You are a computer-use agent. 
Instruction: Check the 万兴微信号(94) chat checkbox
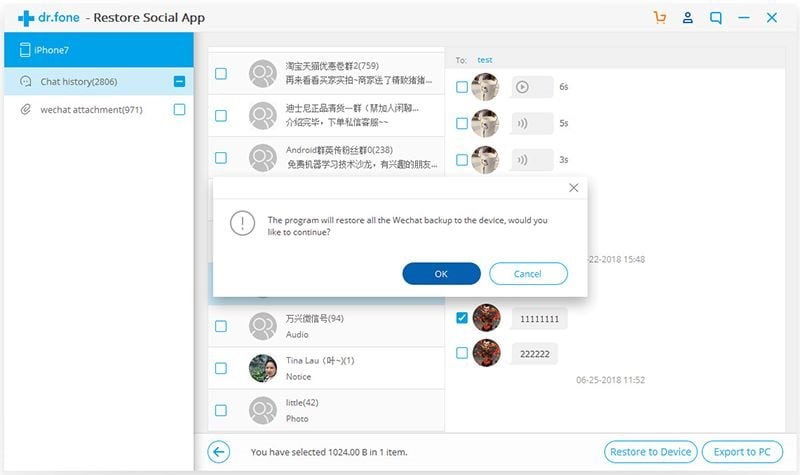pyautogui.click(x=221, y=326)
